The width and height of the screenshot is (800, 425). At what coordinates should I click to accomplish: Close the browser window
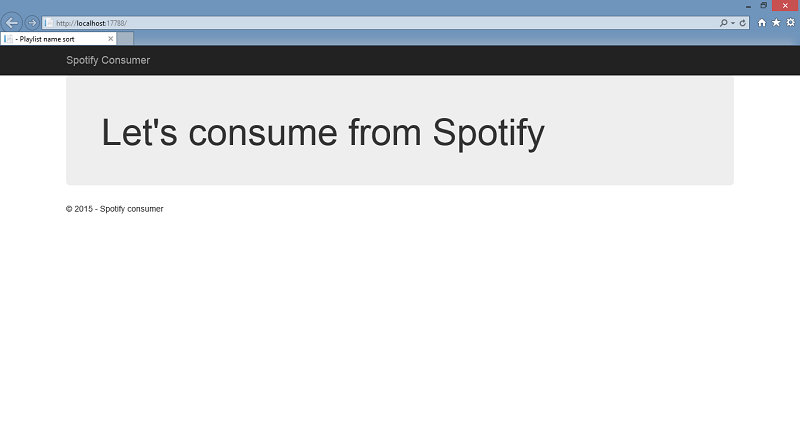point(785,6)
